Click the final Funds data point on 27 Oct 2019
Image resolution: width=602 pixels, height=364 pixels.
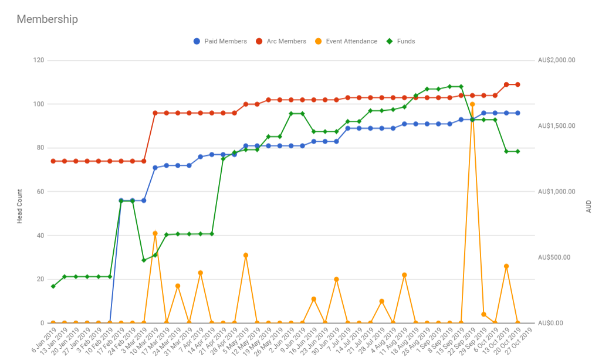518,151
